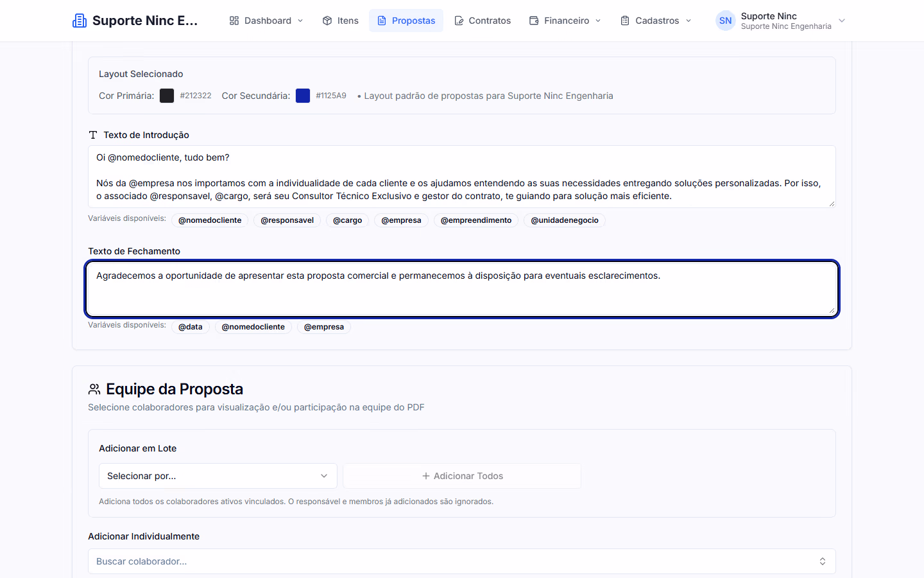Screen dimensions: 924x578
Task: Click the Itens box icon
Action: (327, 21)
